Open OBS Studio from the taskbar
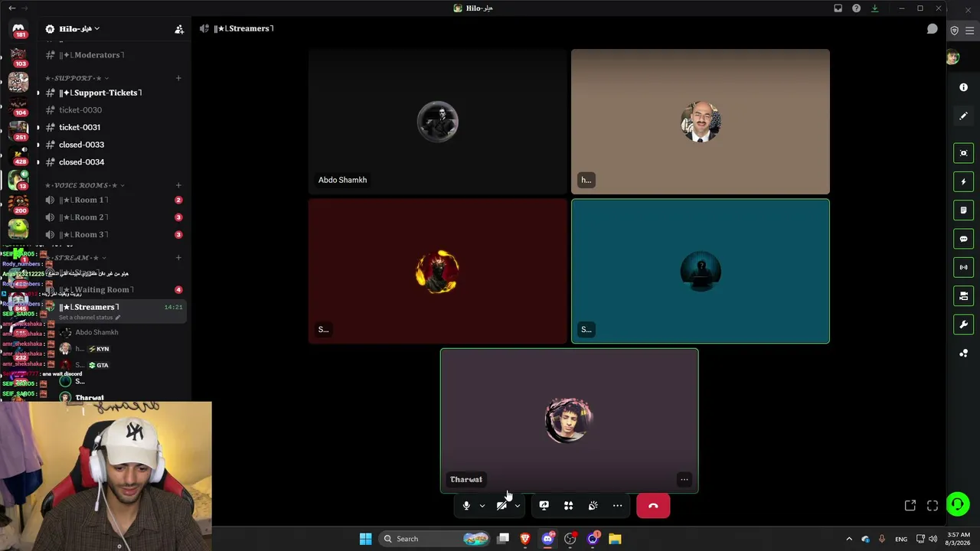 click(570, 539)
